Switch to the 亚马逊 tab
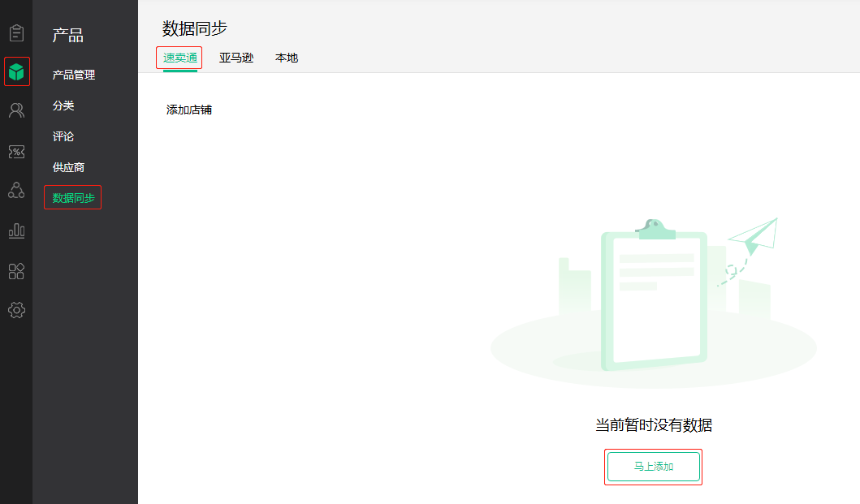 [x=236, y=58]
